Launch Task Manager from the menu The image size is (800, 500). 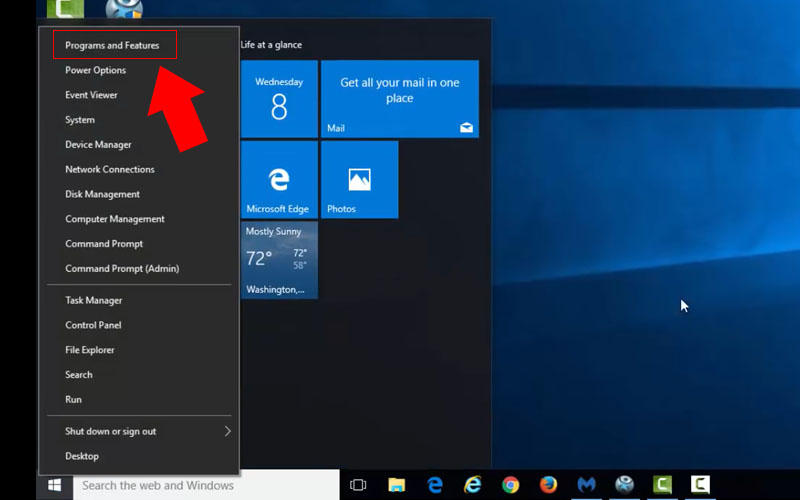click(94, 300)
